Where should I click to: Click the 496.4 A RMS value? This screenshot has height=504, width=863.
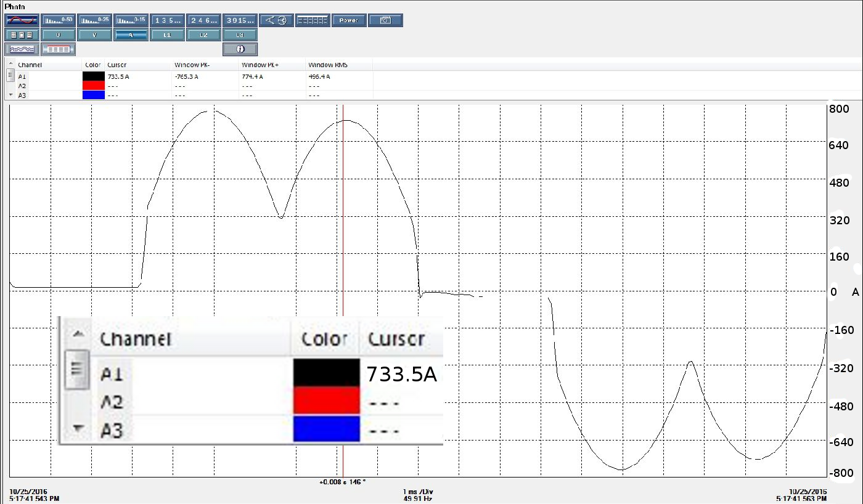pyautogui.click(x=319, y=76)
